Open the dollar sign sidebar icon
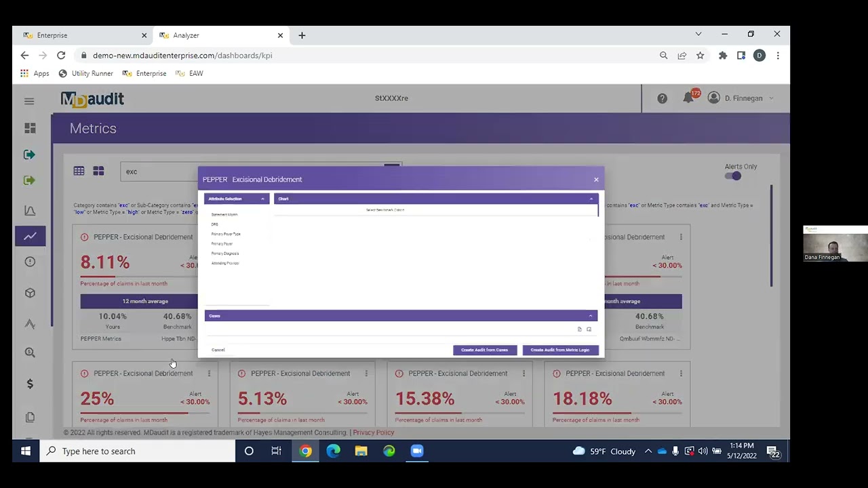The width and height of the screenshot is (868, 488). click(x=30, y=384)
